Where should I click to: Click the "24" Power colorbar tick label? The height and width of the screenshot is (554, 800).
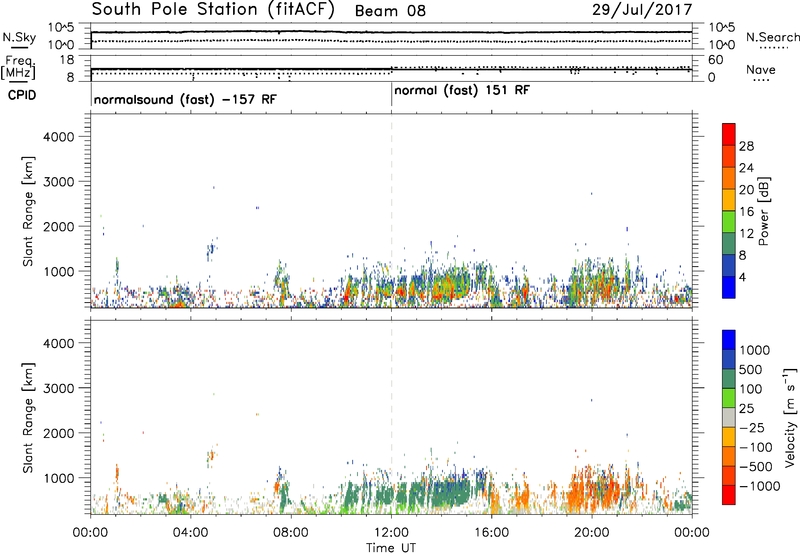click(746, 168)
